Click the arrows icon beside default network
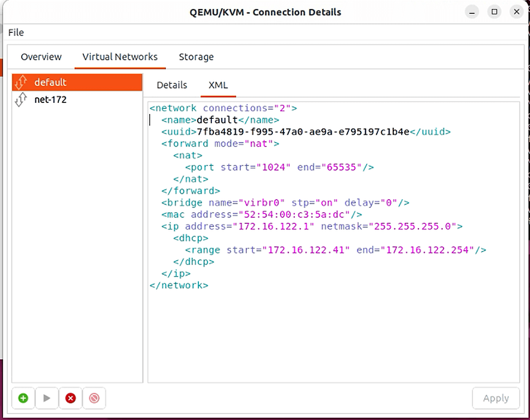 tap(21, 82)
